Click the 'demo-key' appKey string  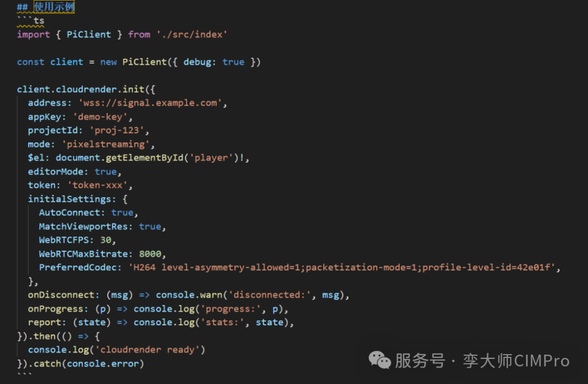pos(100,117)
